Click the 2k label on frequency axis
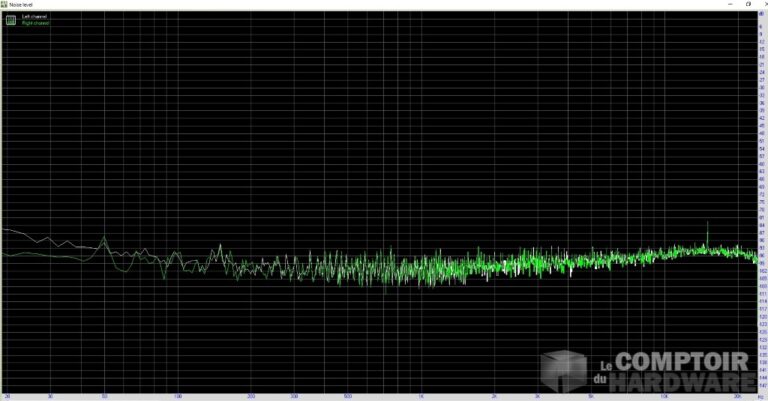Viewport: 768px width, 401px height. pos(494,396)
